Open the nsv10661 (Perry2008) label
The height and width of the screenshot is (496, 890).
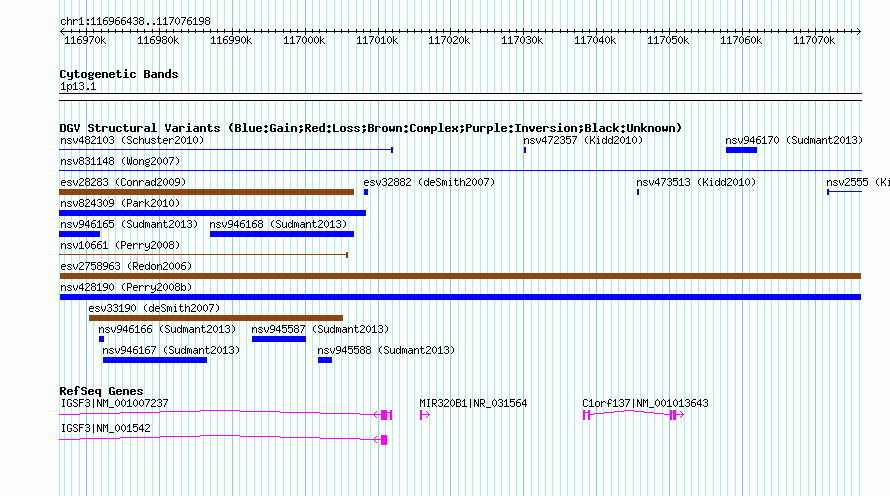click(120, 245)
